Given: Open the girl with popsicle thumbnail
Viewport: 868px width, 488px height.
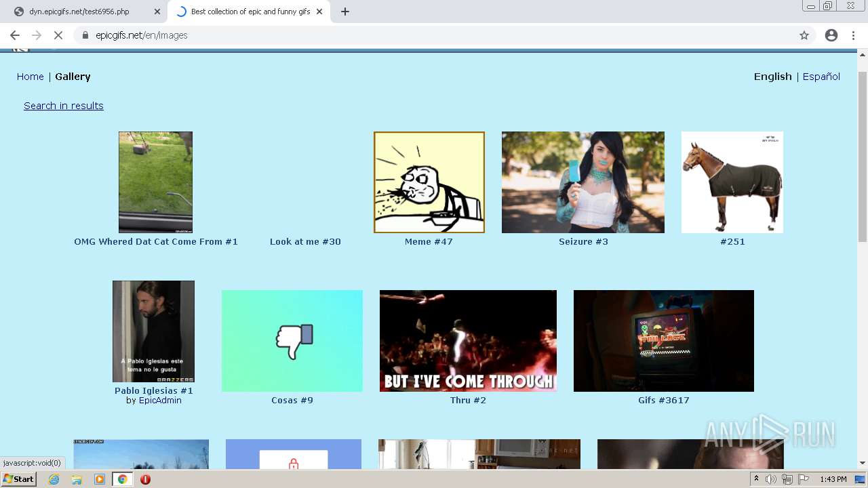Looking at the screenshot, I should pos(583,182).
